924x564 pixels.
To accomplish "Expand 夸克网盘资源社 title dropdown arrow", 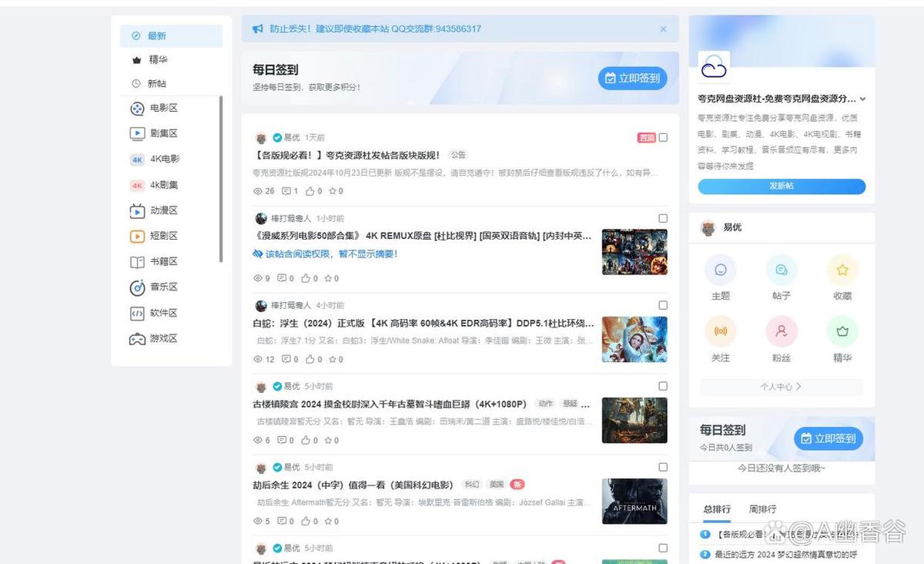I will [862, 99].
